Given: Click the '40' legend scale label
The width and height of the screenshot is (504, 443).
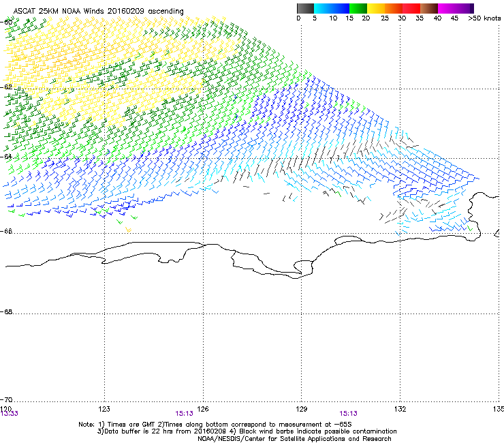Looking at the screenshot, I should [437, 18].
